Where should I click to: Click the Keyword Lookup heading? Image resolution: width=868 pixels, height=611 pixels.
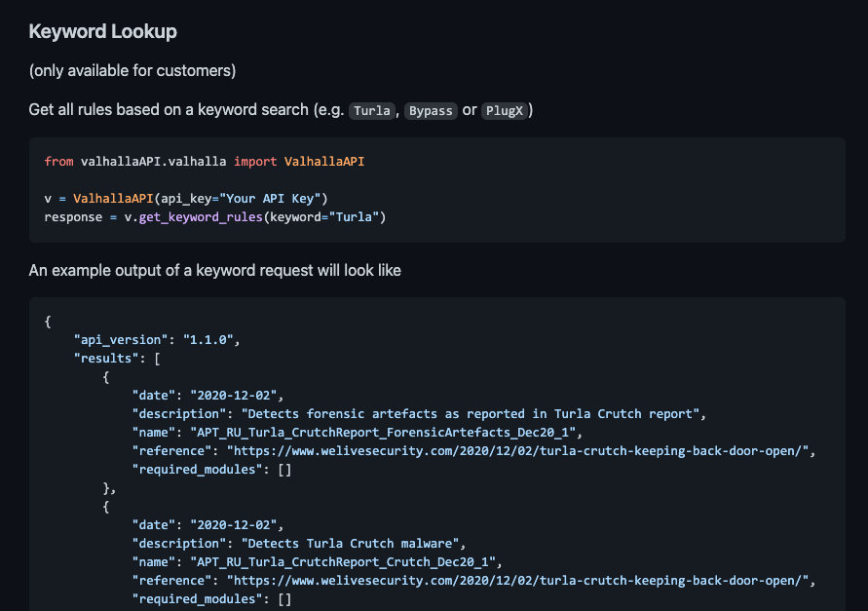102,31
